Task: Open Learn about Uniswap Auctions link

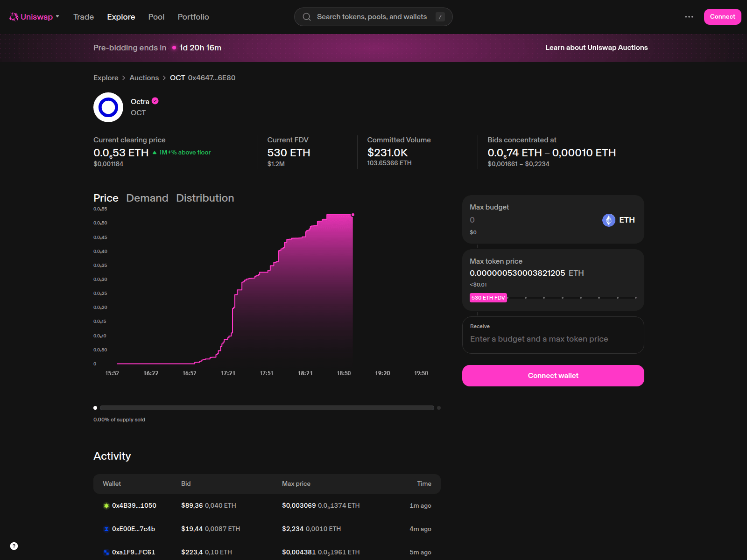Action: [x=596, y=48]
